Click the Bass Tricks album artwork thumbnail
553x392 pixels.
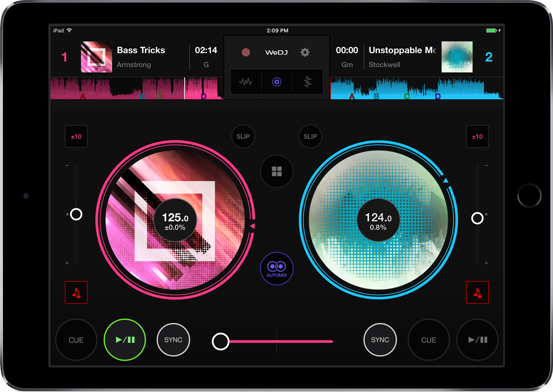(x=96, y=57)
